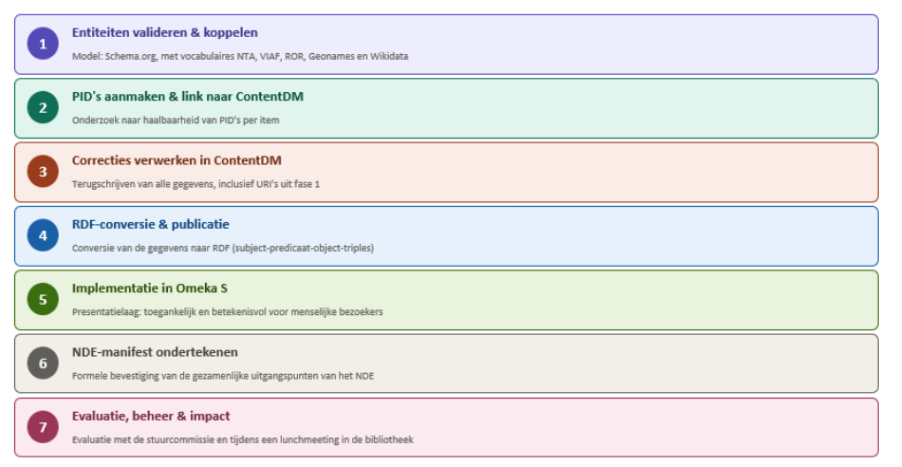Click the purple number 1 circle
The width and height of the screenshot is (902, 467).
pos(43,44)
